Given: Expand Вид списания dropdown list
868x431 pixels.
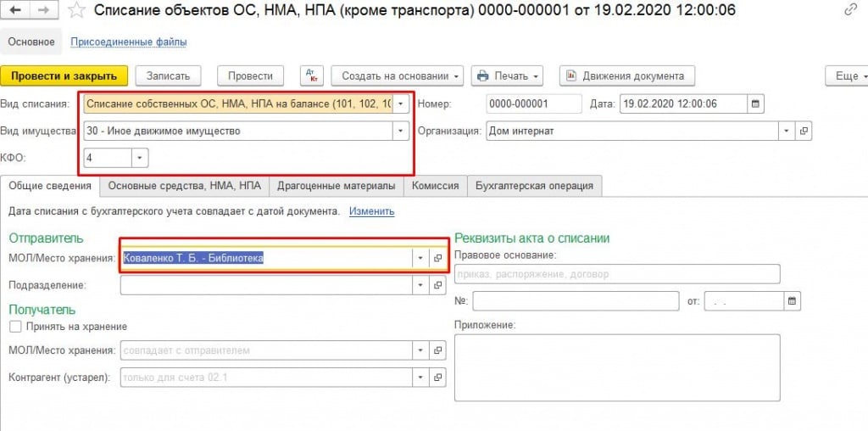Looking at the screenshot, I should [401, 104].
